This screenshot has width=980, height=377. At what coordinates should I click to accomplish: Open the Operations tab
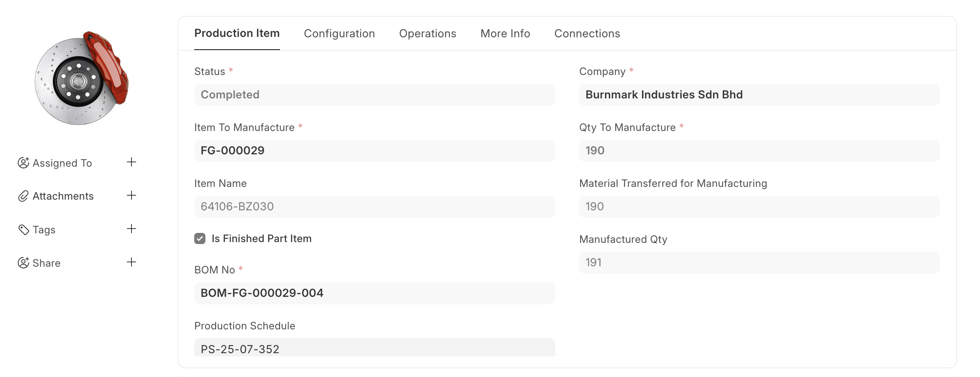point(427,34)
